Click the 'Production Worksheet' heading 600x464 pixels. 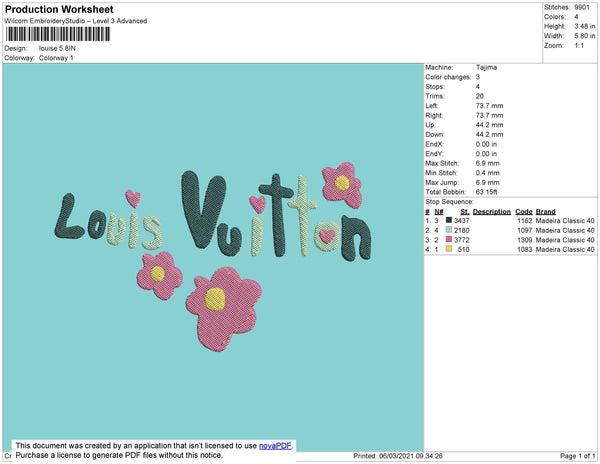59,9
